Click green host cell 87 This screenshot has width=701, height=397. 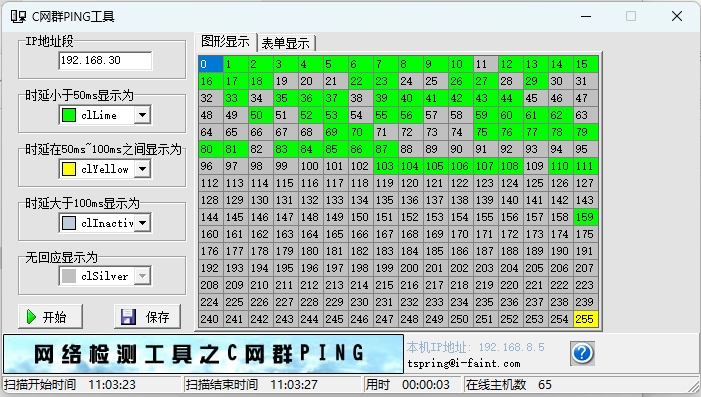385,149
